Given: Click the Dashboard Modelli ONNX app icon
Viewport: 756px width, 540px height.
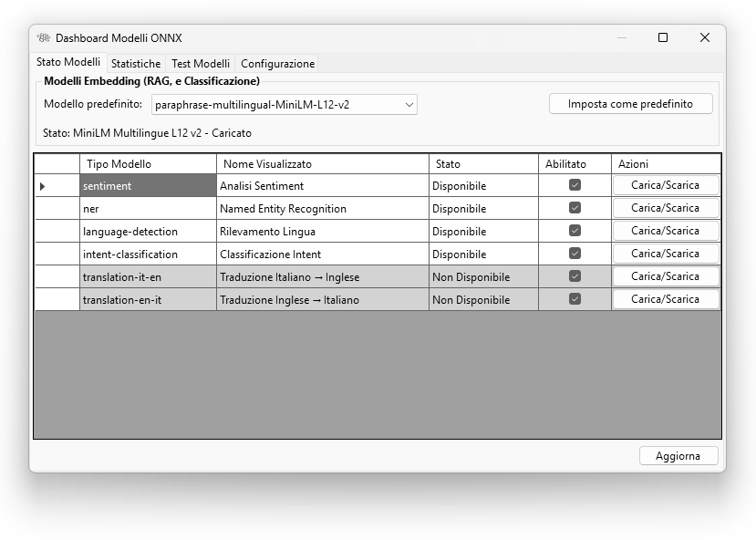Looking at the screenshot, I should pos(43,38).
